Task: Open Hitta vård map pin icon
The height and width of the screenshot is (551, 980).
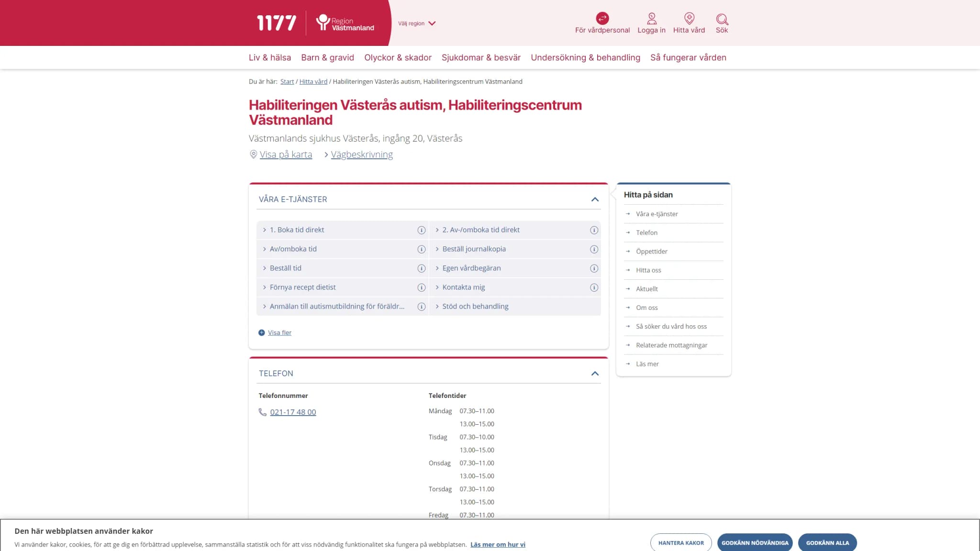Action: pyautogui.click(x=689, y=19)
